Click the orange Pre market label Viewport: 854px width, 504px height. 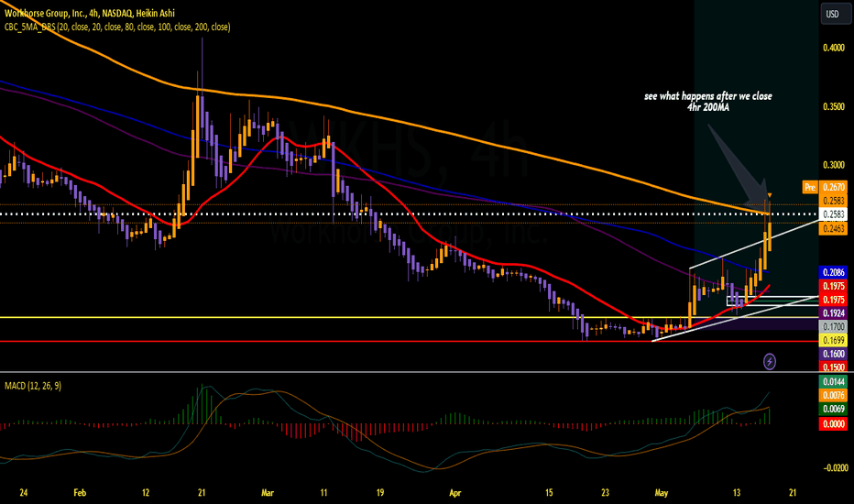coord(810,187)
